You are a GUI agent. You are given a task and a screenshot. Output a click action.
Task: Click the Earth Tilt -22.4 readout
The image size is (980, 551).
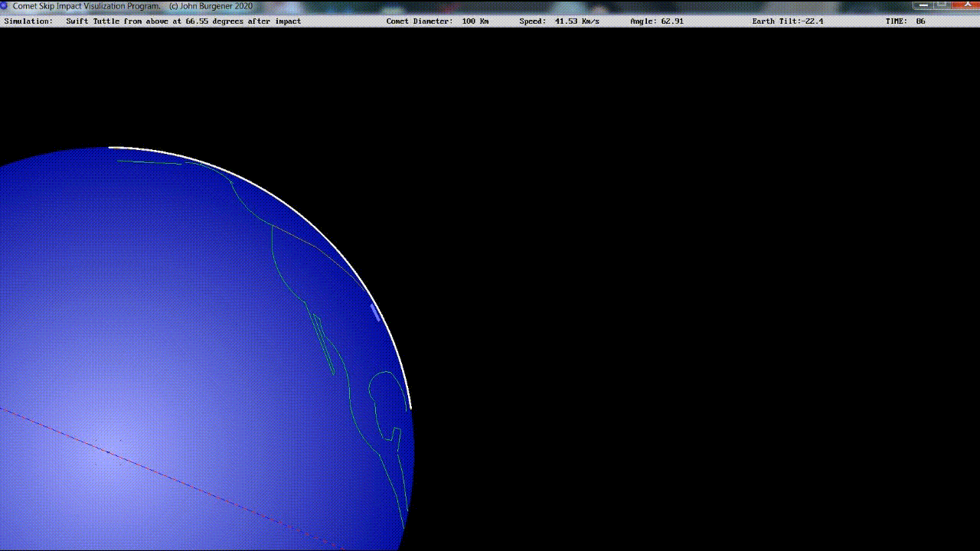coord(787,21)
